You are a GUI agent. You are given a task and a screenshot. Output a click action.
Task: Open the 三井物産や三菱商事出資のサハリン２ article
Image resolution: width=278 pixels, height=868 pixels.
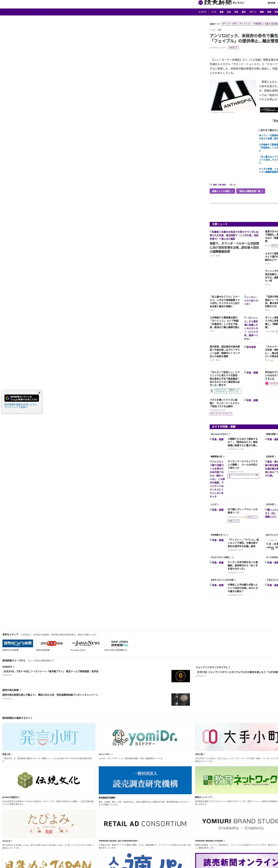tap(225, 322)
